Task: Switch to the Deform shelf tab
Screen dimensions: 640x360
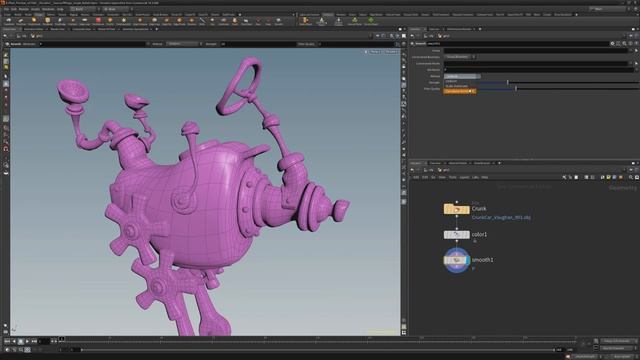Action: coord(51,15)
